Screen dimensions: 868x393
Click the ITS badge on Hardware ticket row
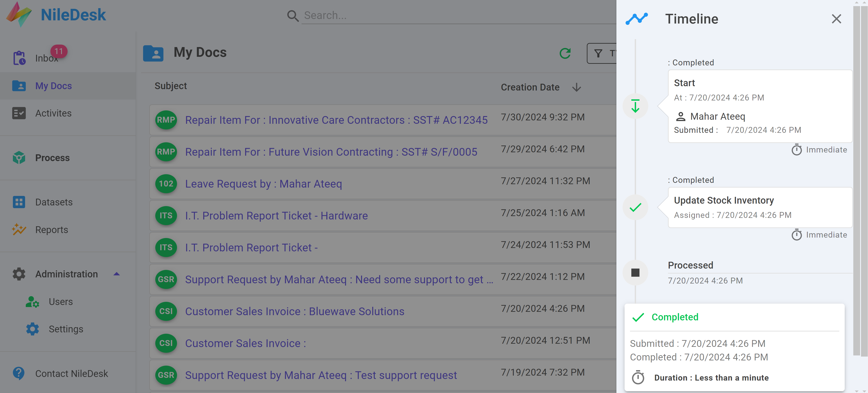click(166, 216)
